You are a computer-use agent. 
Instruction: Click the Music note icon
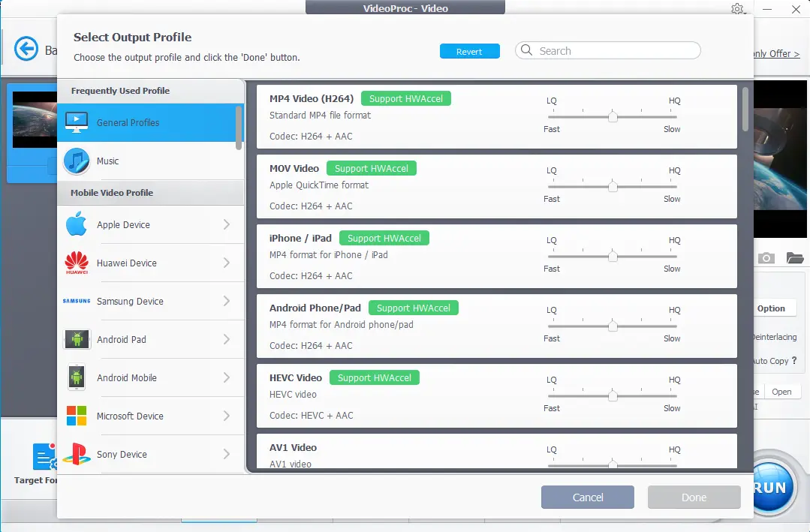(77, 161)
